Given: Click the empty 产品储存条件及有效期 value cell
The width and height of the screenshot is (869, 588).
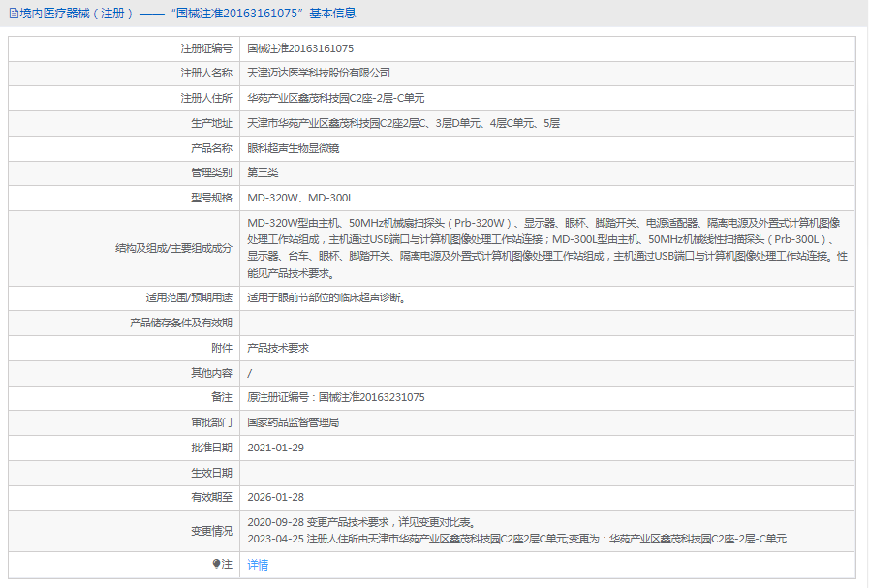Looking at the screenshot, I should click(x=547, y=324).
